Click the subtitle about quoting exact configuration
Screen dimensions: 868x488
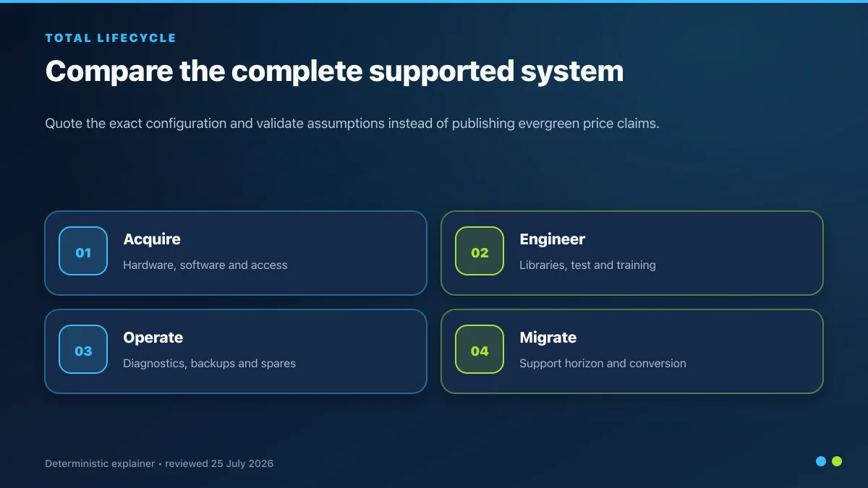tap(352, 124)
